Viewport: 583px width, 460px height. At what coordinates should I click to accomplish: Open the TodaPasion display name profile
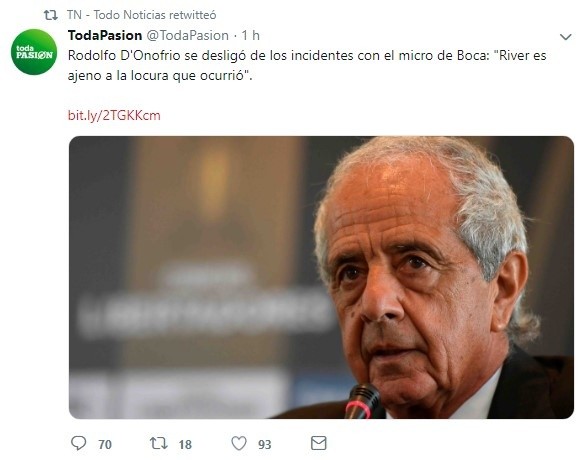(105, 35)
